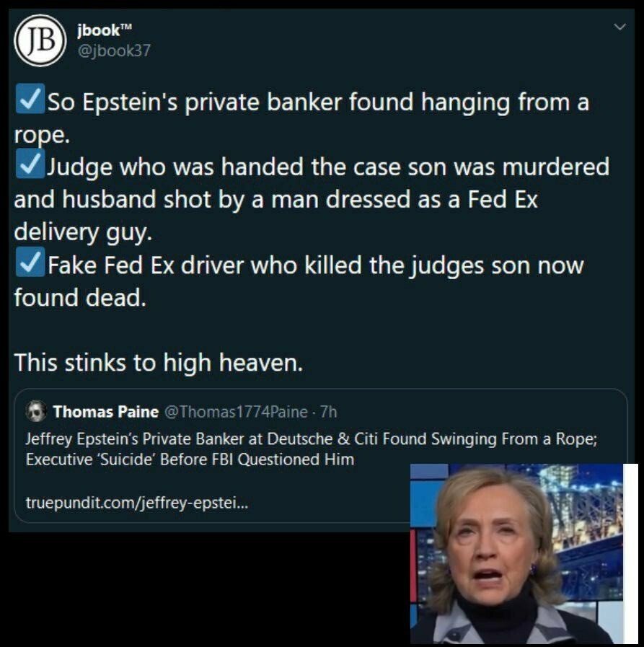644x647 pixels.
Task: Click the jbook display name
Action: [94, 30]
